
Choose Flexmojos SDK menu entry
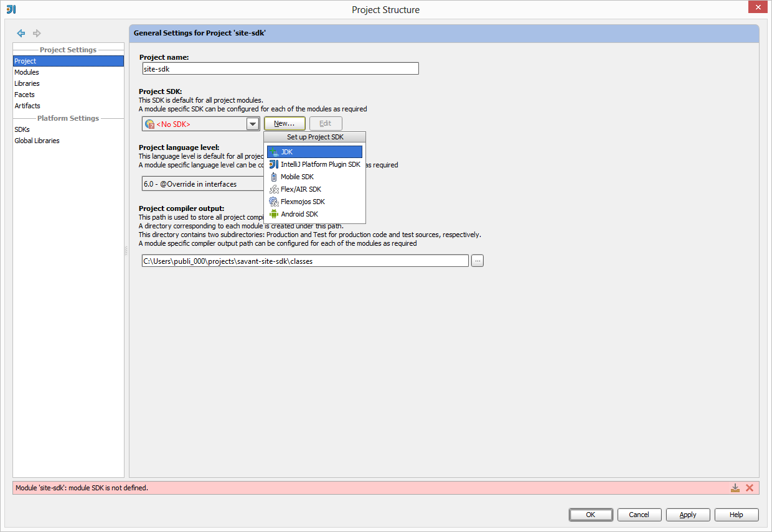(314, 202)
